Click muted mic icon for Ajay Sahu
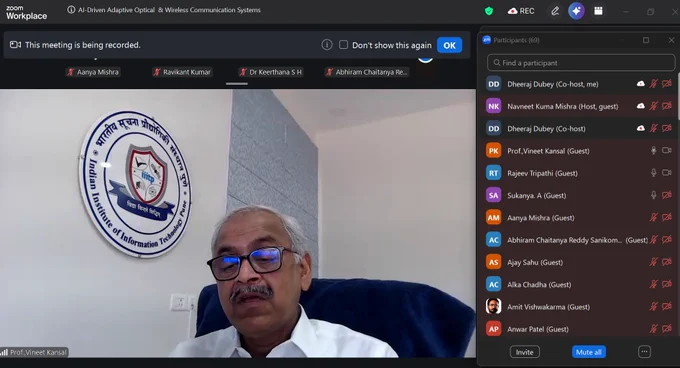This screenshot has height=368, width=680. click(x=654, y=262)
